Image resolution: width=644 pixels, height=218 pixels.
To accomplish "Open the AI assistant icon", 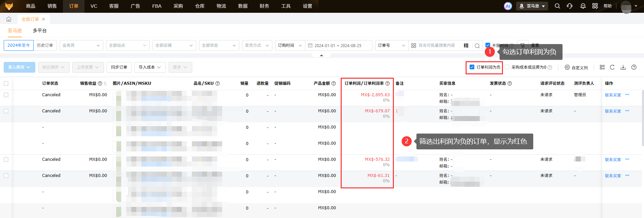I will pos(508,6).
